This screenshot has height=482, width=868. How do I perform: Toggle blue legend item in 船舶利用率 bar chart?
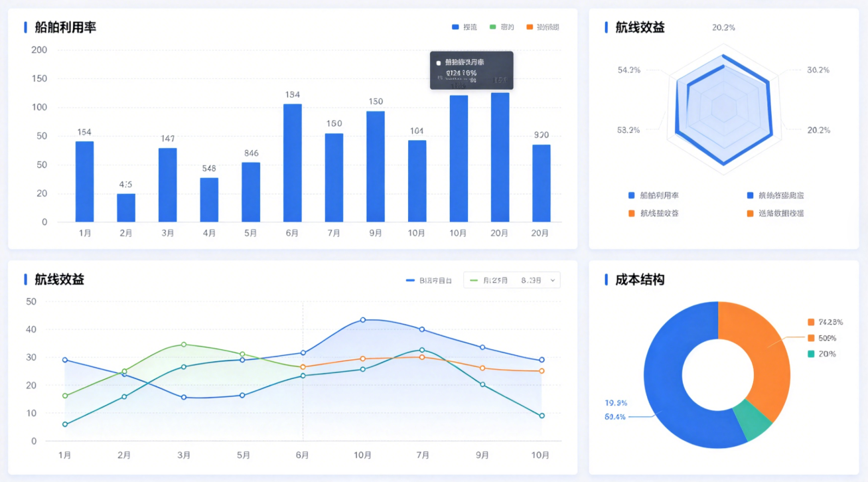(x=464, y=27)
